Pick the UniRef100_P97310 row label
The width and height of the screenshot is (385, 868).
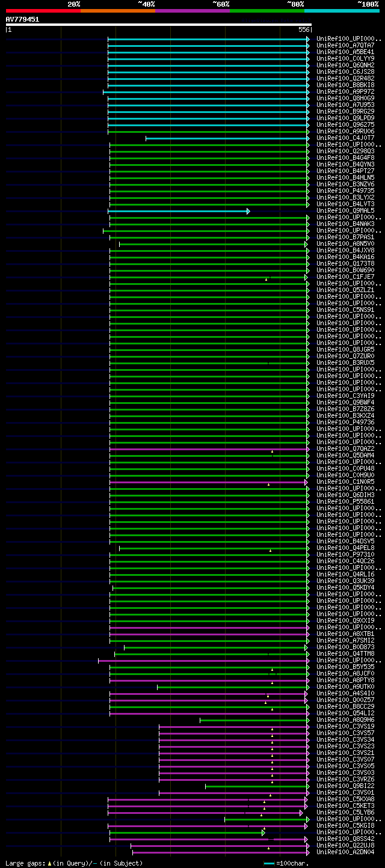click(345, 555)
